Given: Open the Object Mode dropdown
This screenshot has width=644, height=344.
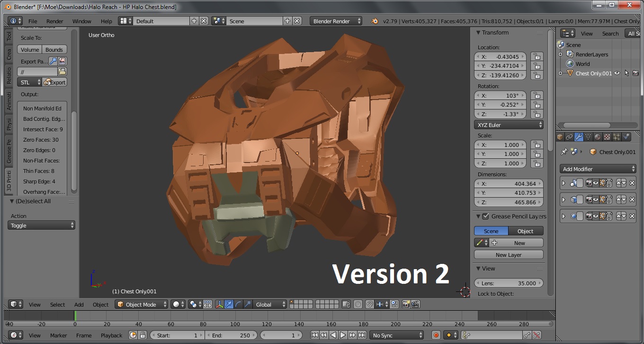Looking at the screenshot, I should click(x=142, y=304).
